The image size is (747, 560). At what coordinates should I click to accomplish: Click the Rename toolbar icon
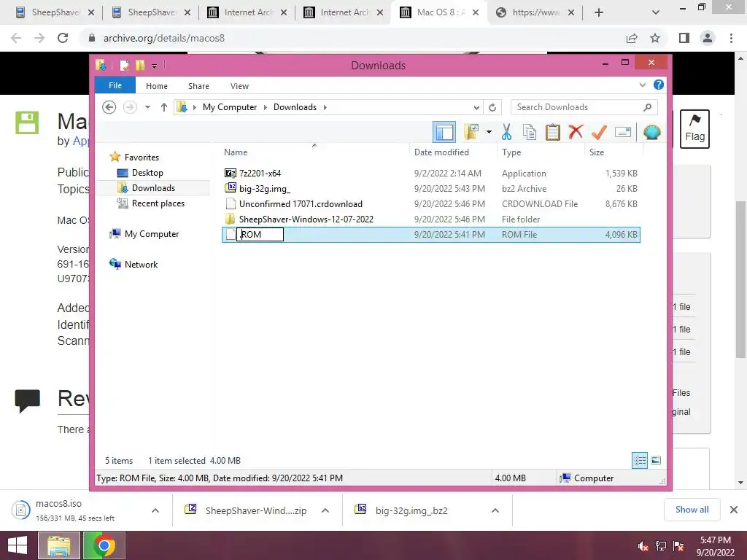[x=623, y=132]
